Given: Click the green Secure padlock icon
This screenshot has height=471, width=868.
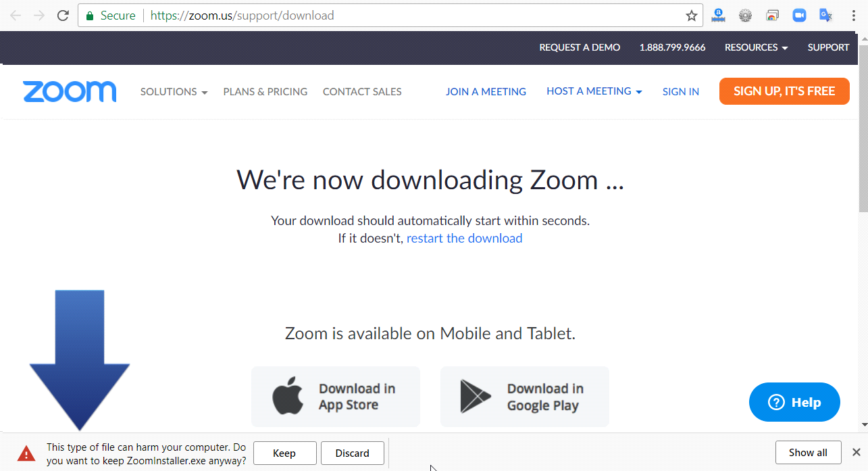Looking at the screenshot, I should tap(90, 16).
